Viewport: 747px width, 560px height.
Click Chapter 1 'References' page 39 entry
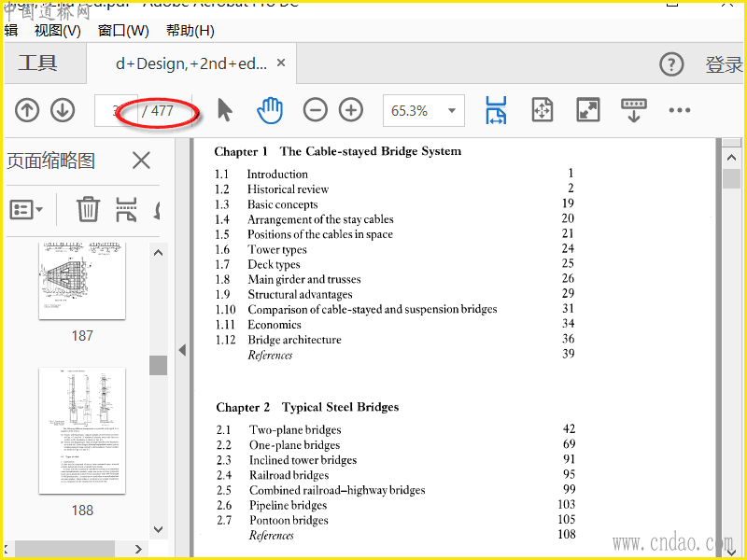(x=270, y=356)
